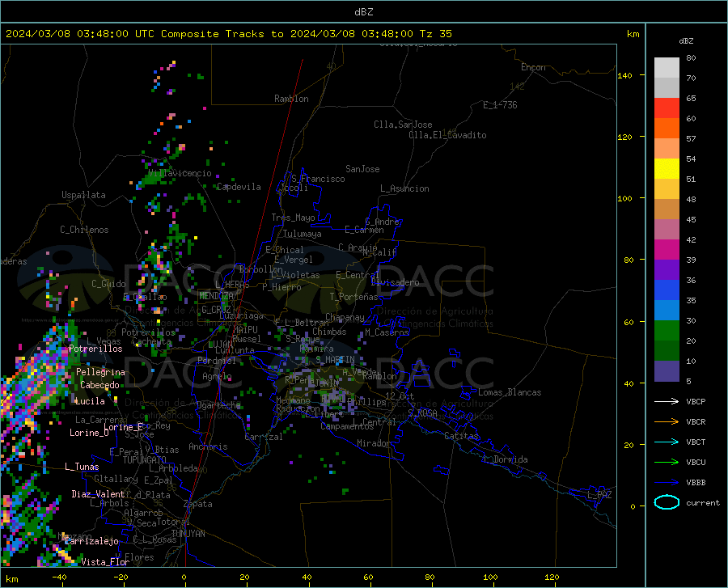This screenshot has height=588, width=728.
Task: Select the purple 36-39 dBZ swatch
Action: pos(667,270)
